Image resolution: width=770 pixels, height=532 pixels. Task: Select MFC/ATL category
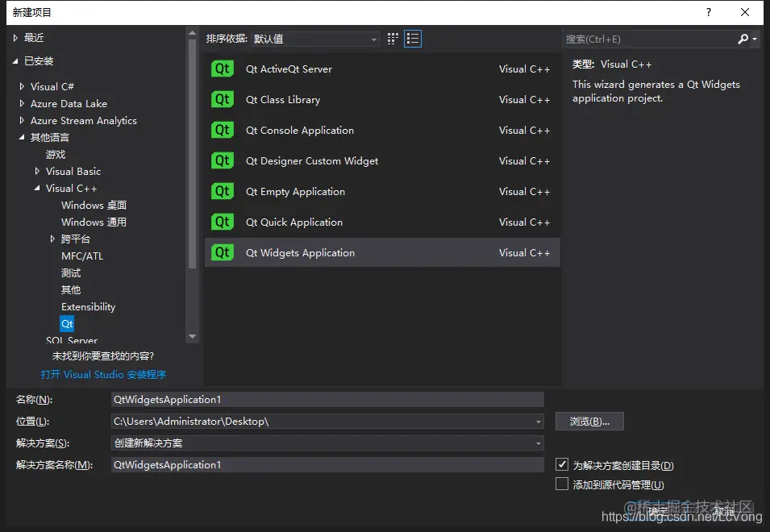pyautogui.click(x=82, y=256)
